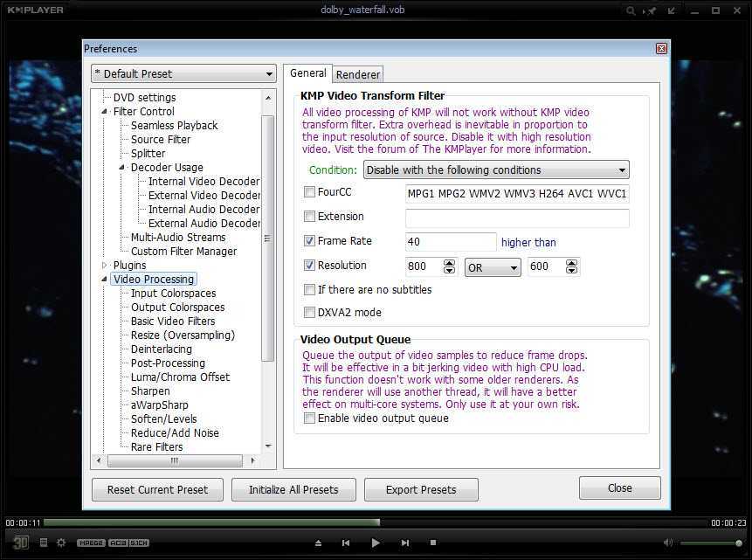This screenshot has height=560, width=752.
Task: Mute audio with the speaker icon
Action: 668,543
